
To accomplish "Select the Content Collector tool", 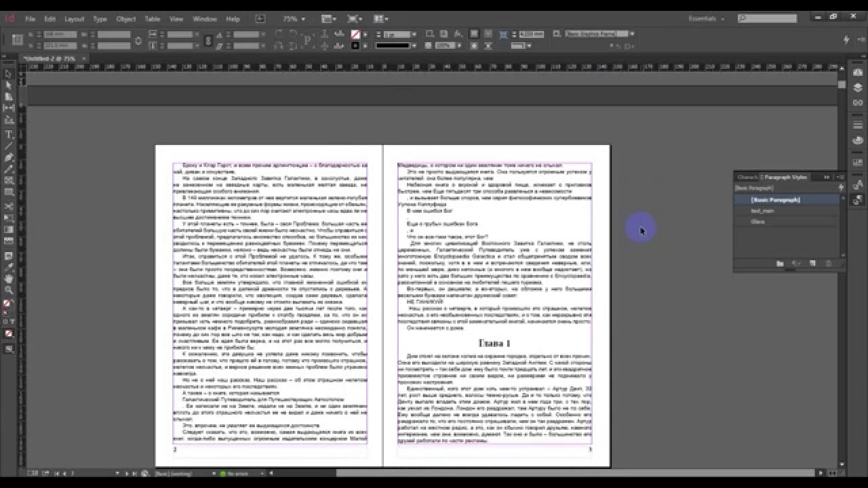I will coord(9,119).
